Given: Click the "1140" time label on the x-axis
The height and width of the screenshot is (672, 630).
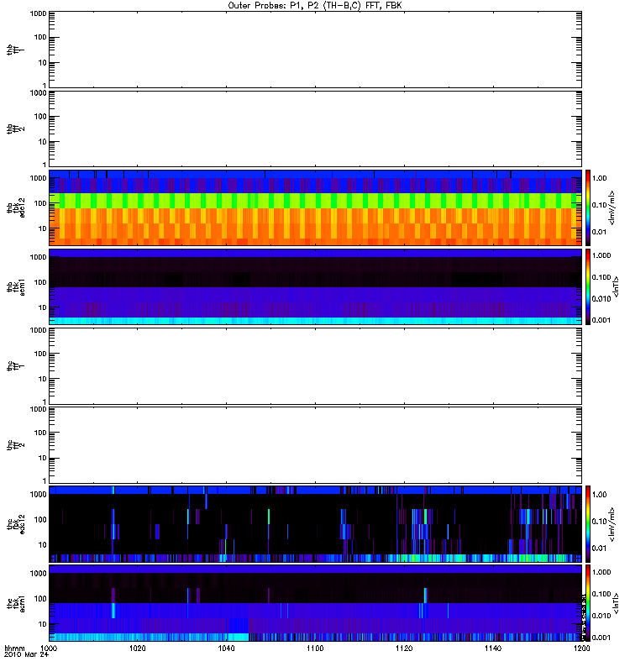Looking at the screenshot, I should [x=493, y=648].
